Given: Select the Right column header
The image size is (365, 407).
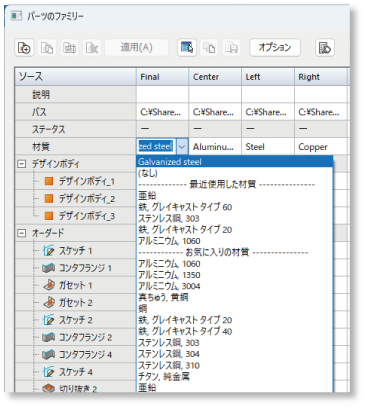Looking at the screenshot, I should point(321,77).
